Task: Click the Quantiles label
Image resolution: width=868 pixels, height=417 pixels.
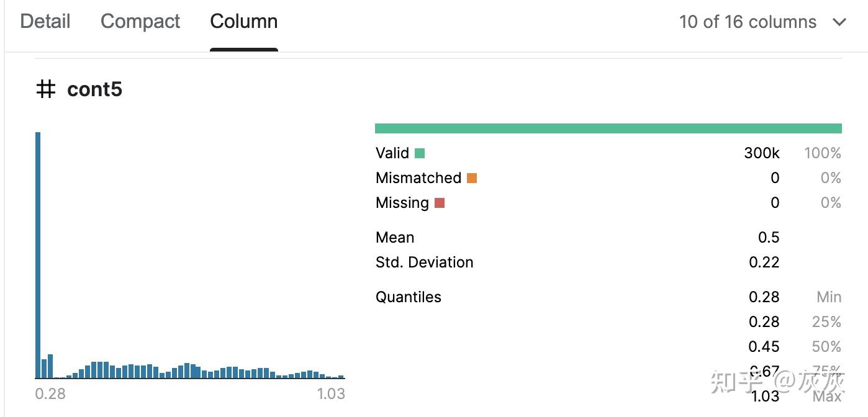Action: (x=409, y=297)
